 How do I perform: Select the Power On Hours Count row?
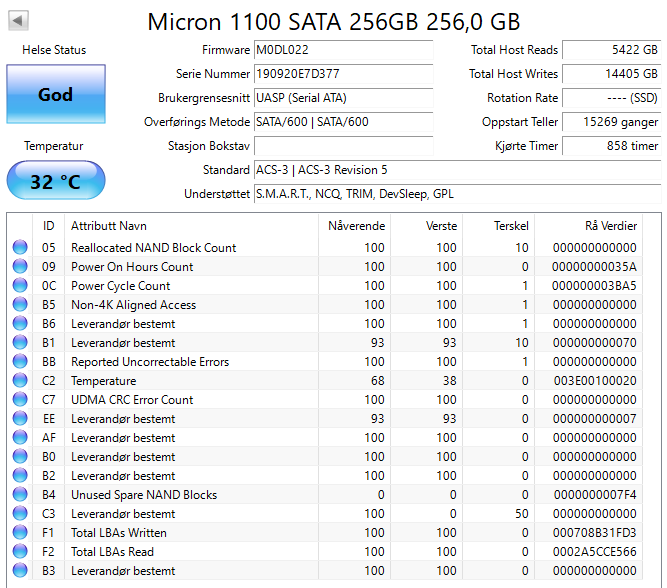pos(327,266)
